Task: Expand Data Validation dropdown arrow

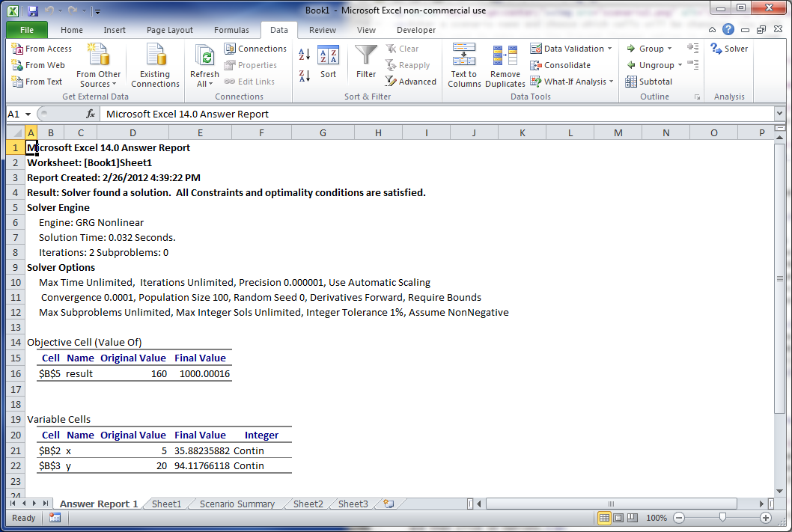Action: click(609, 49)
